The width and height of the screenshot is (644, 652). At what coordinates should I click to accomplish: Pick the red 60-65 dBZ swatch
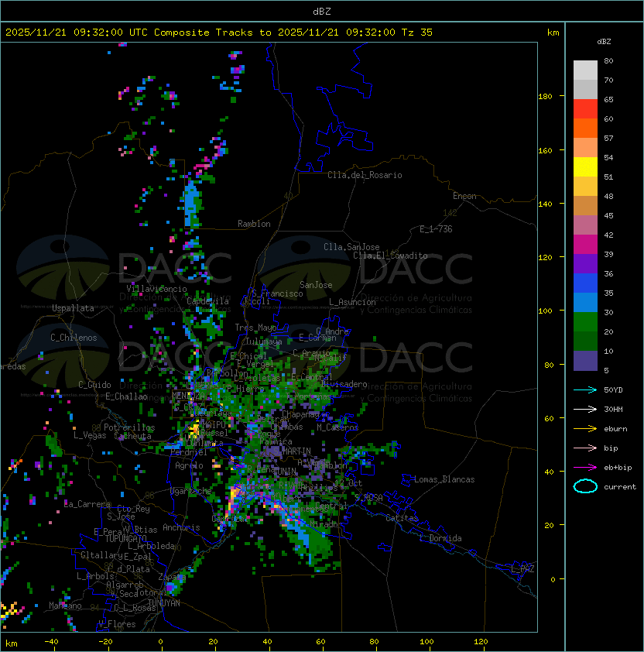[585, 109]
